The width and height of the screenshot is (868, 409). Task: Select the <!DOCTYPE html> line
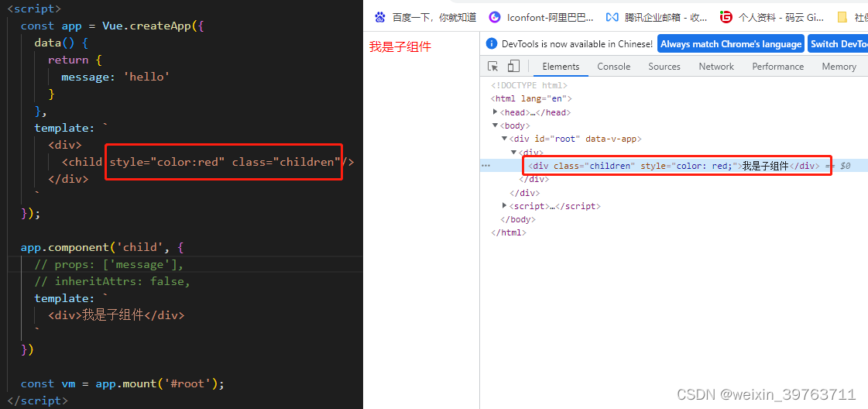tap(529, 85)
